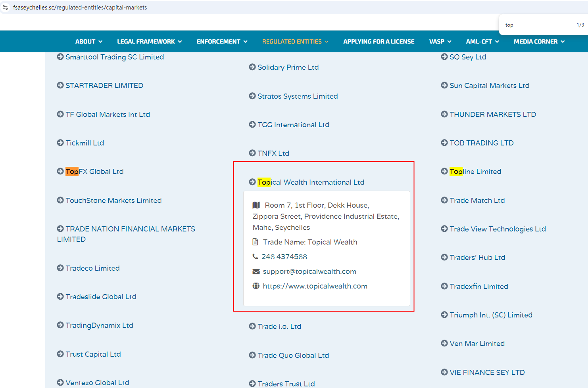
Task: Expand the About dropdown menu
Action: click(x=88, y=42)
